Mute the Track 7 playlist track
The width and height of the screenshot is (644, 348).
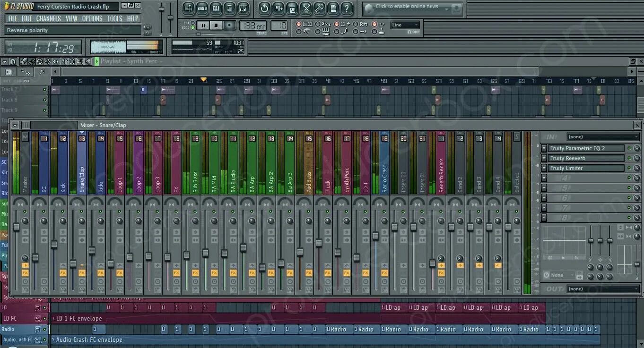click(45, 90)
